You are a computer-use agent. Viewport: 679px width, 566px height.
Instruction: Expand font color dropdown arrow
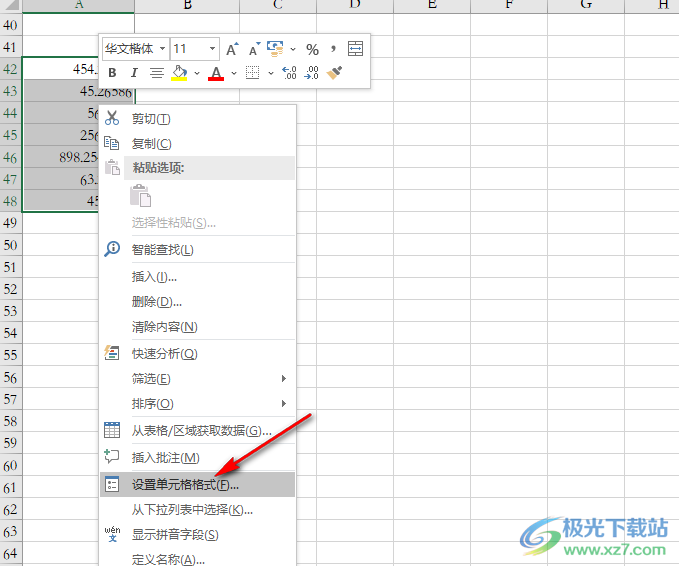point(234,73)
